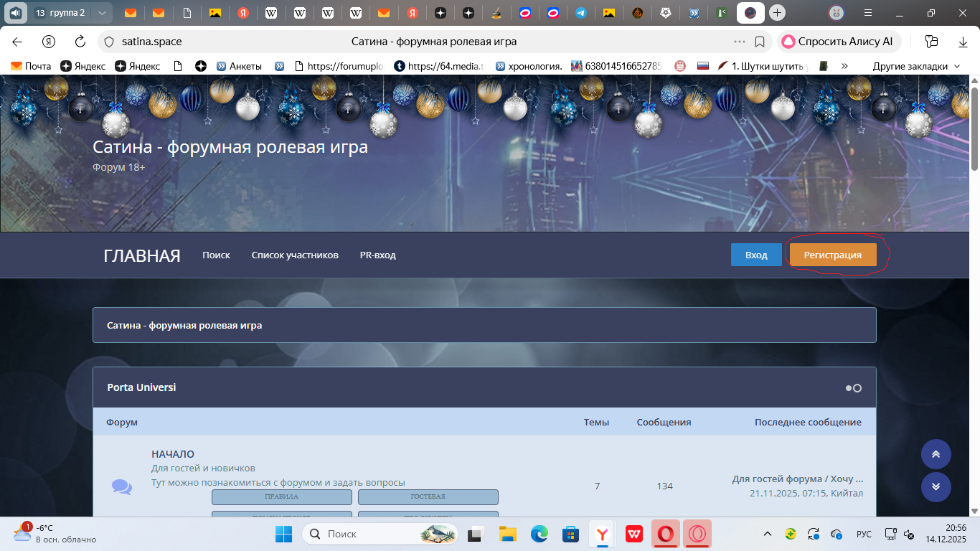
Task: Click the page vertical scrollbar thumb
Action: 974,129
